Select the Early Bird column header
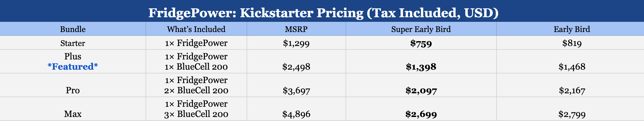 click(572, 29)
